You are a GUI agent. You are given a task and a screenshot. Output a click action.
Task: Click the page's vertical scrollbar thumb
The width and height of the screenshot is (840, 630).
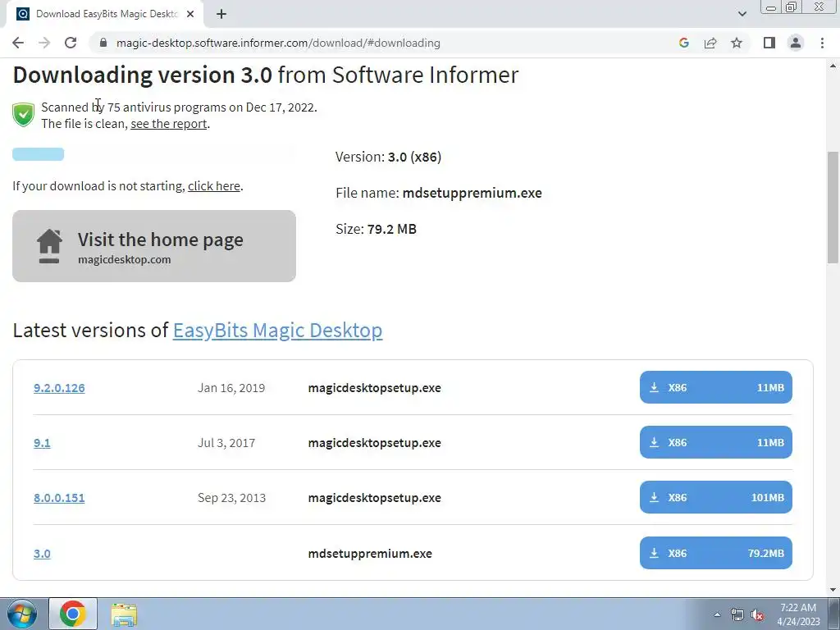point(833,208)
